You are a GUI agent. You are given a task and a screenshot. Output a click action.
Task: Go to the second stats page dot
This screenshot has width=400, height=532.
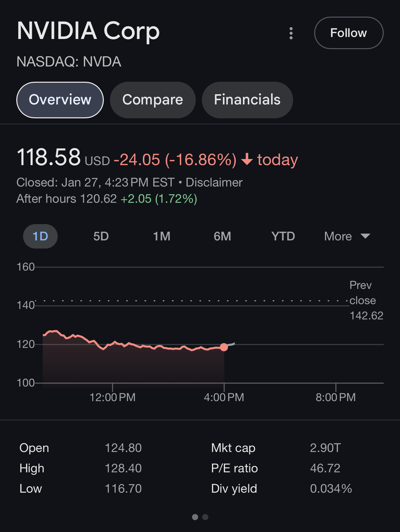pos(205,517)
